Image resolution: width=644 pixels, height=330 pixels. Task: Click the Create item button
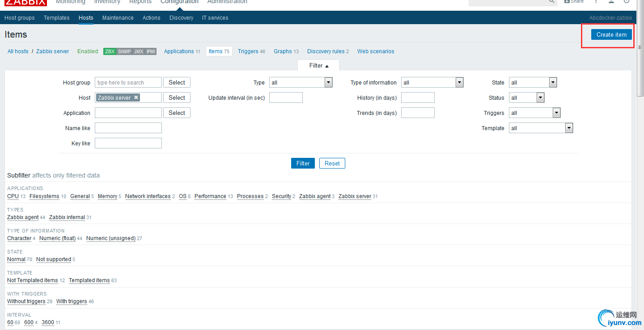[611, 34]
